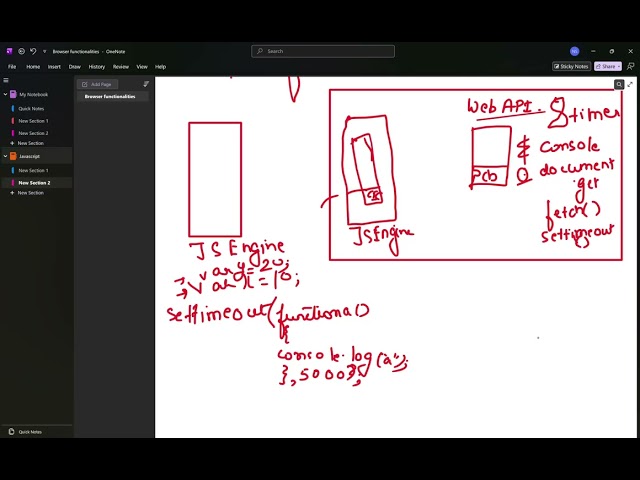The width and height of the screenshot is (640, 480).
Task: Open the History tab
Action: [97, 67]
